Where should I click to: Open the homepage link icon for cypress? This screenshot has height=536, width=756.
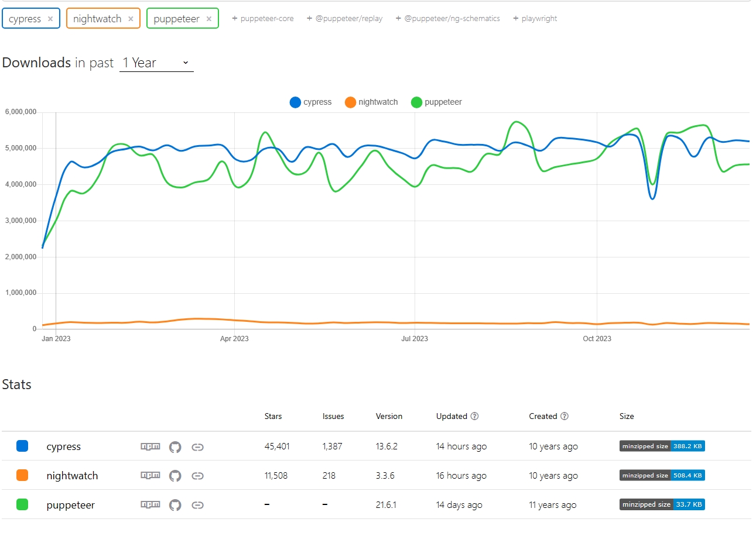point(198,447)
